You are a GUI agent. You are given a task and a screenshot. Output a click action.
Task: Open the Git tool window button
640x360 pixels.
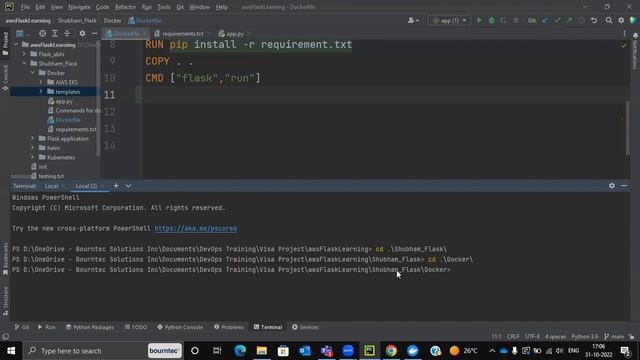[x=22, y=327]
